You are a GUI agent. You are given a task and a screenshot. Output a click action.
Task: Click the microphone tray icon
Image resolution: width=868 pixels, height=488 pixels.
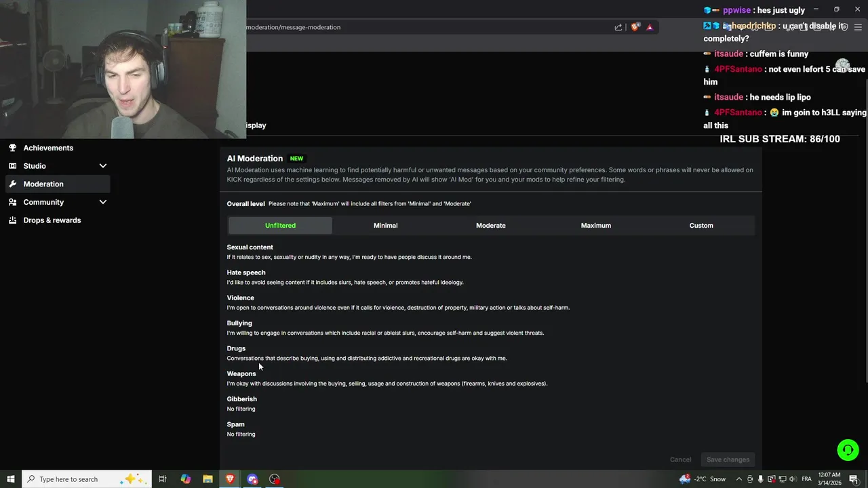click(760, 479)
